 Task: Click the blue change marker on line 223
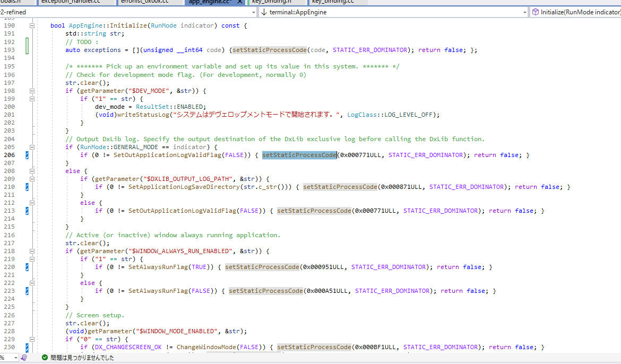pyautogui.click(x=27, y=291)
